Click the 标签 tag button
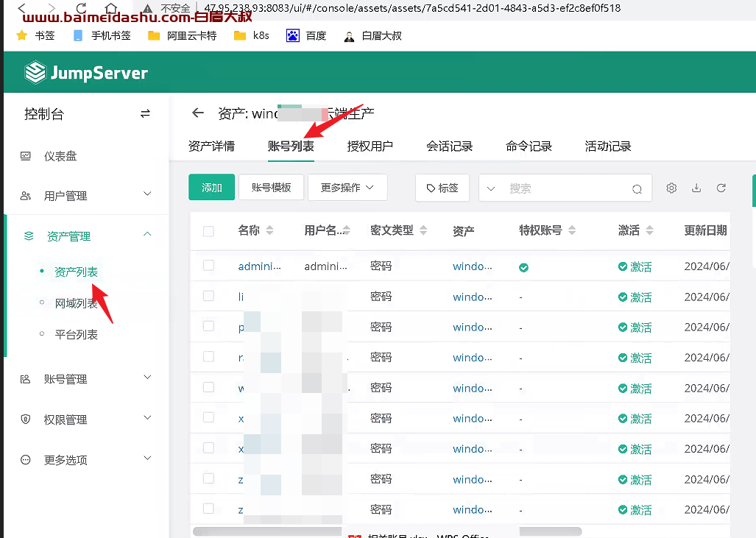This screenshot has height=538, width=756. 442,188
